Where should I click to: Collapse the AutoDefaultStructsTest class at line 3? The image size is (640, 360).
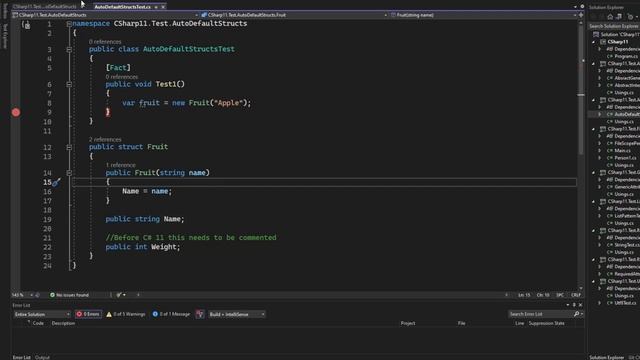(x=69, y=49)
